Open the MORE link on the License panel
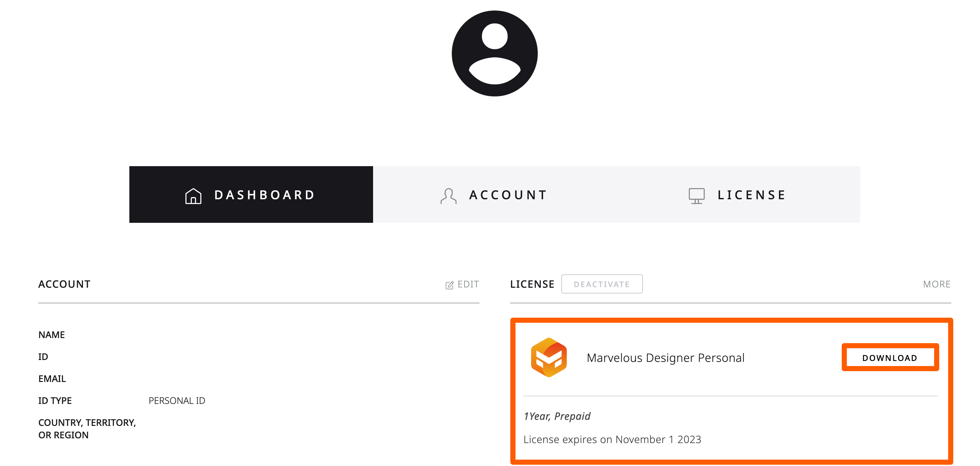 coord(936,284)
